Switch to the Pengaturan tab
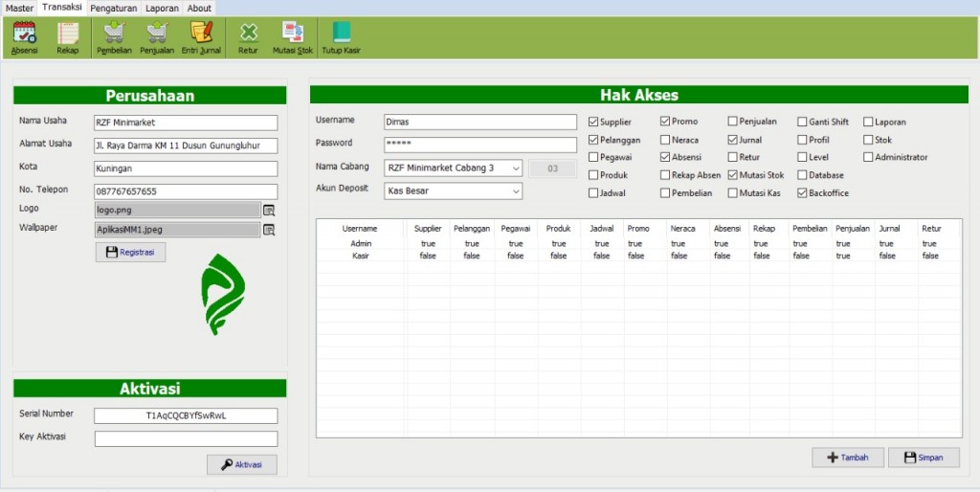 pos(113,8)
